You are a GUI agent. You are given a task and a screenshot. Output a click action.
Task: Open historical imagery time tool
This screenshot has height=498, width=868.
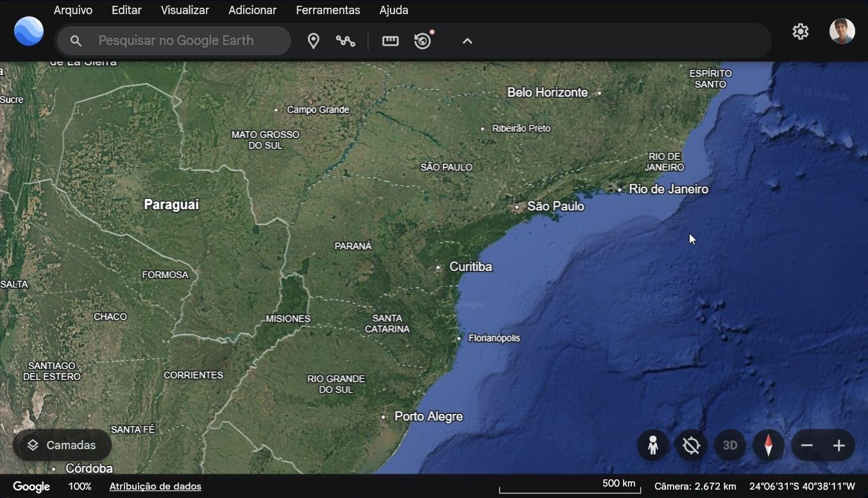click(423, 40)
